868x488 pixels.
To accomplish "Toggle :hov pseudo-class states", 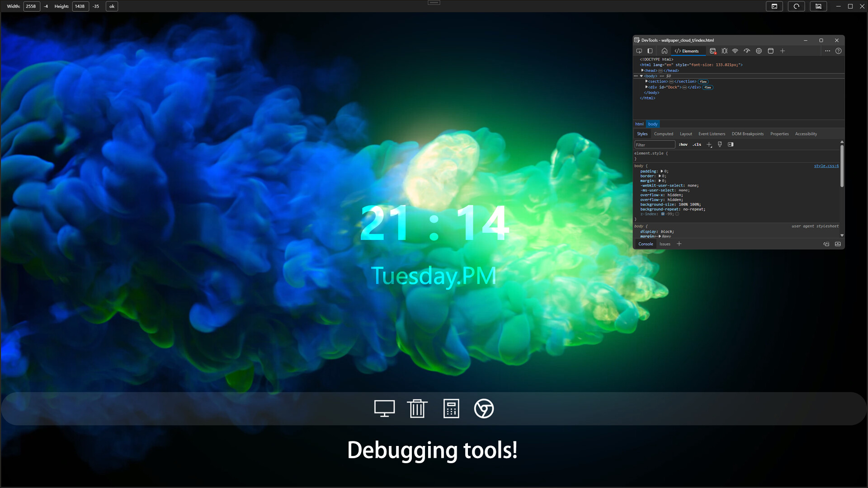I will pyautogui.click(x=683, y=145).
